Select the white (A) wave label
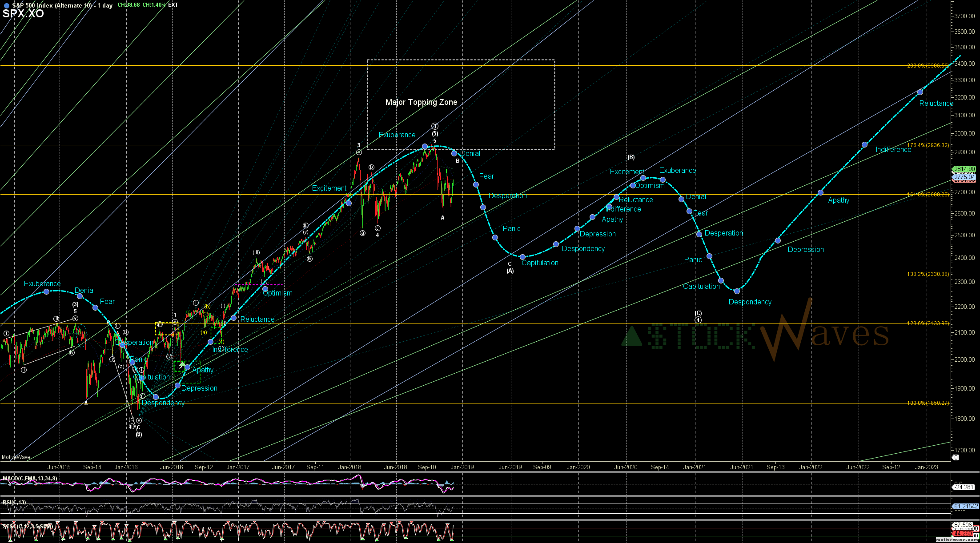Screen dimensions: 980x543 pos(510,271)
